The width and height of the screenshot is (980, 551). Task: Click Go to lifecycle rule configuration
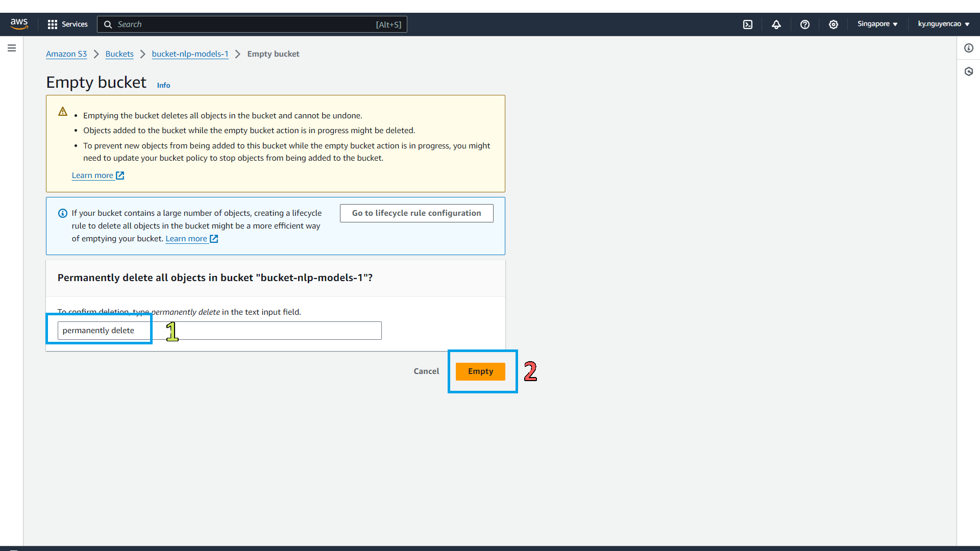pos(416,213)
